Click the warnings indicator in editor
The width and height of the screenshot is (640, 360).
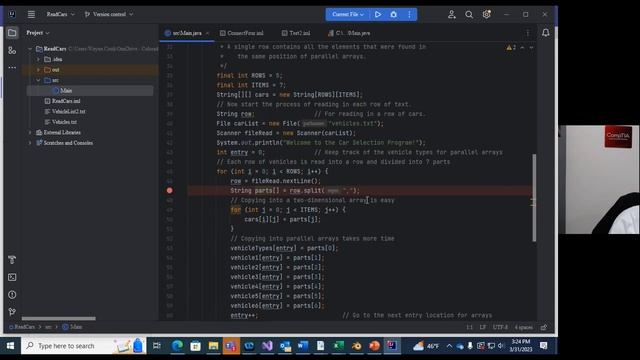pos(511,48)
